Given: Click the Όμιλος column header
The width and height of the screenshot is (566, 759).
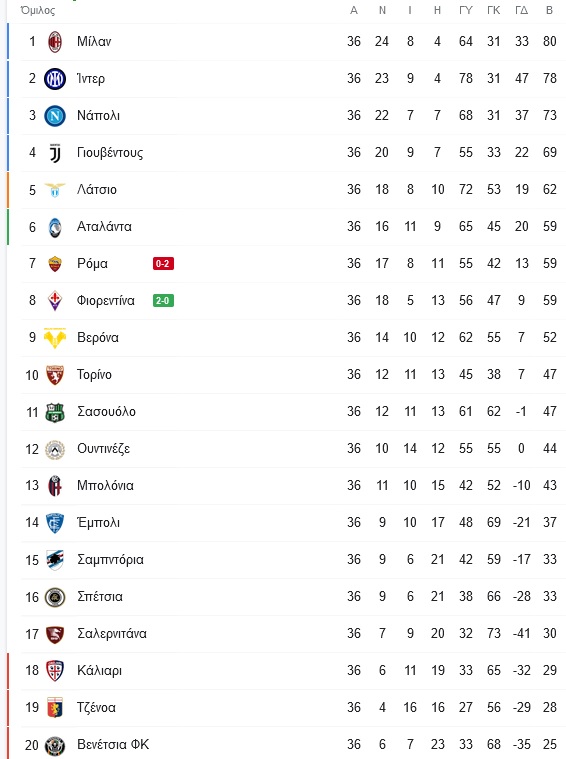Looking at the screenshot, I should pos(38,10).
